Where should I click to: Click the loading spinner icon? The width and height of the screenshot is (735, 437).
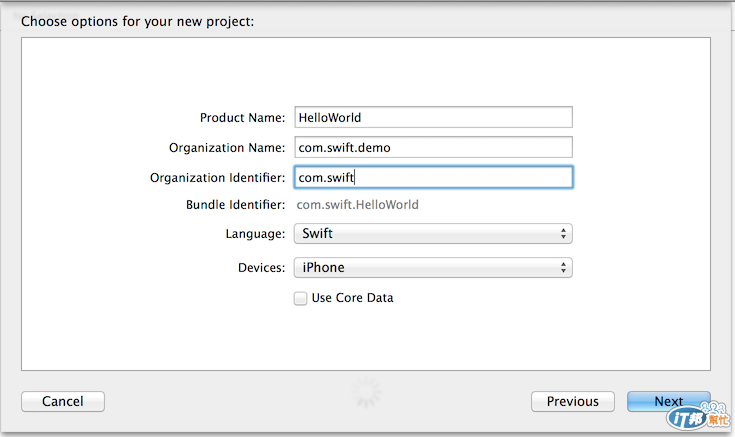(x=368, y=392)
